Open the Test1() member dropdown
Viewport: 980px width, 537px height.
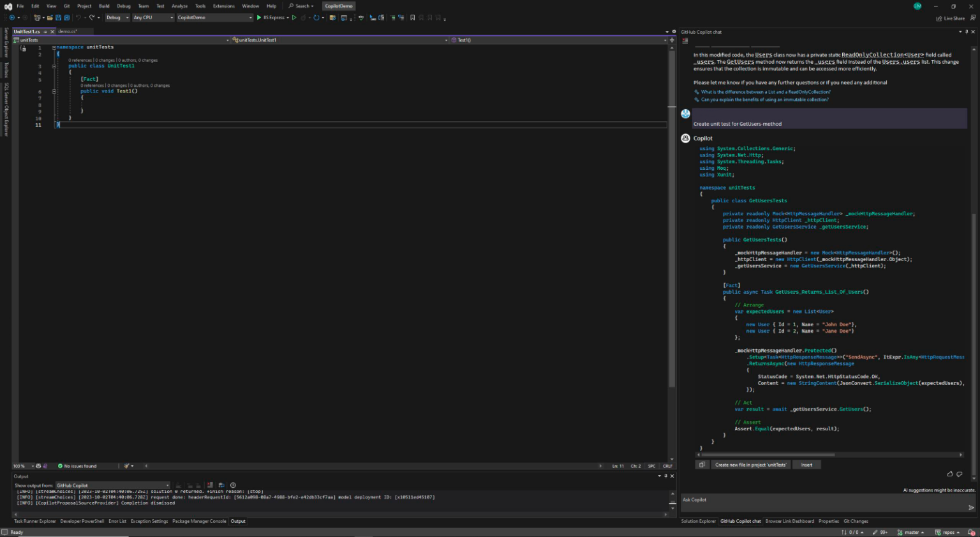pyautogui.click(x=558, y=40)
